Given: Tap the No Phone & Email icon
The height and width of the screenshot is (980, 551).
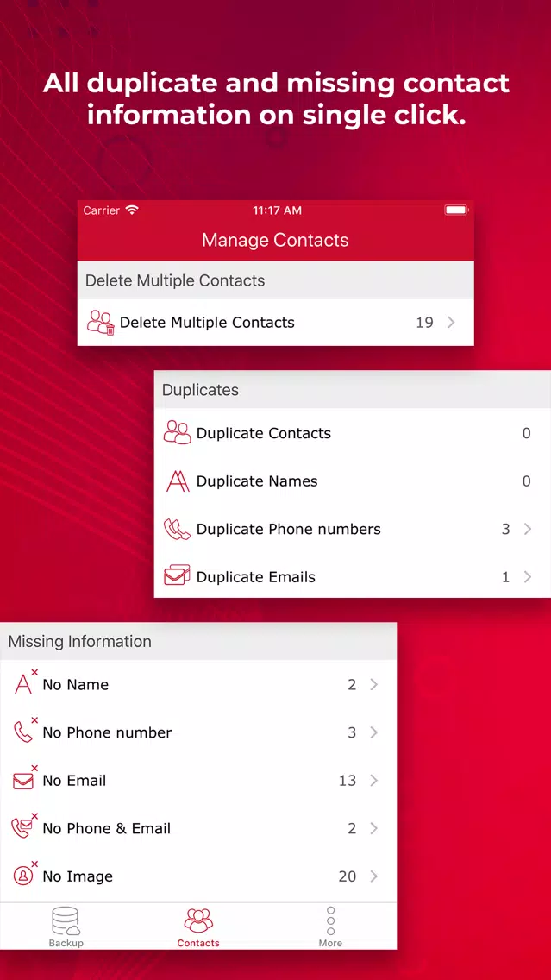Looking at the screenshot, I should click(25, 826).
